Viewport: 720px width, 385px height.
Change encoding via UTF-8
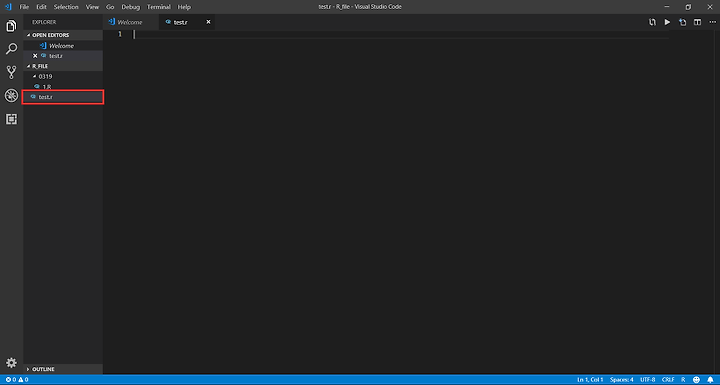(x=647, y=379)
